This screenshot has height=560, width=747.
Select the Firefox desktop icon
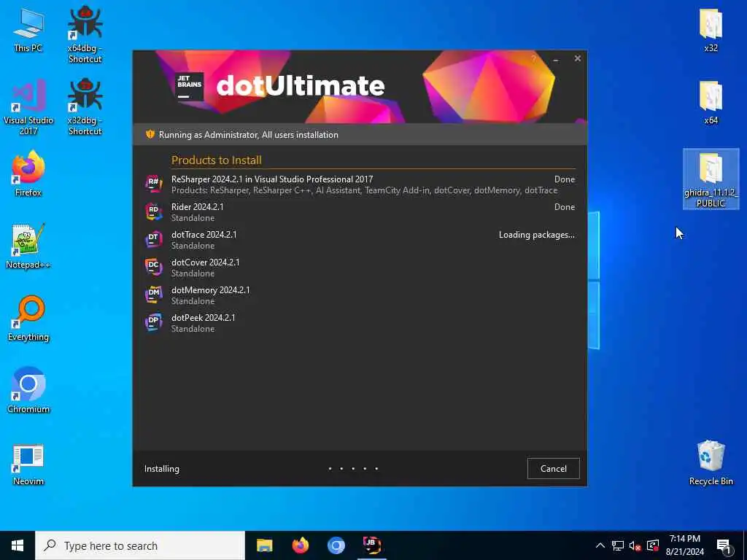(28, 174)
